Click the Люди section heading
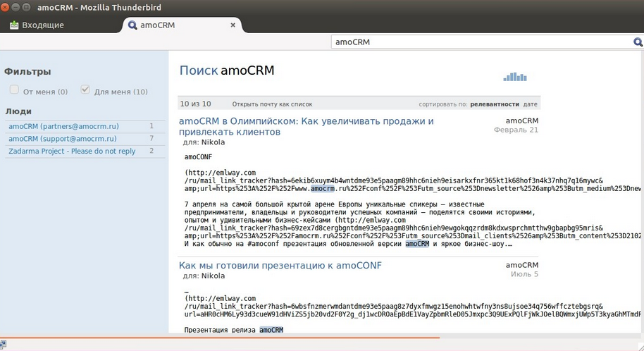Screen dimensions: 644x351 (18, 111)
